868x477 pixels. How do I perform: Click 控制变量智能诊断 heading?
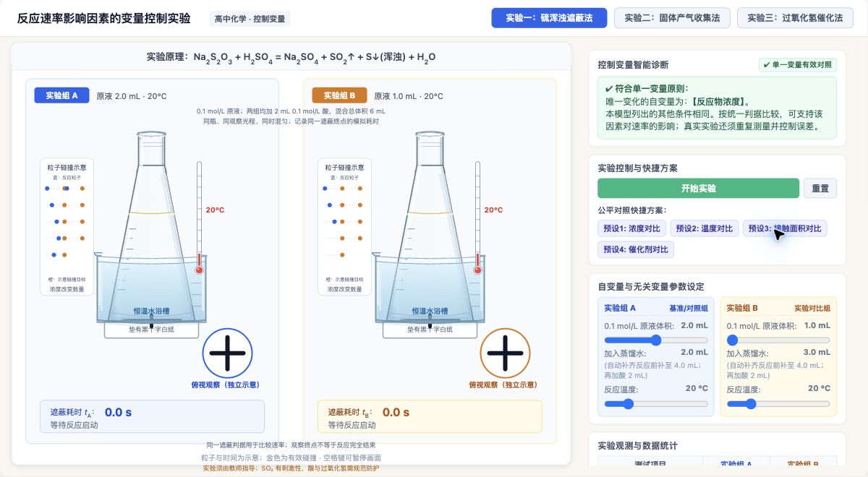pos(633,65)
